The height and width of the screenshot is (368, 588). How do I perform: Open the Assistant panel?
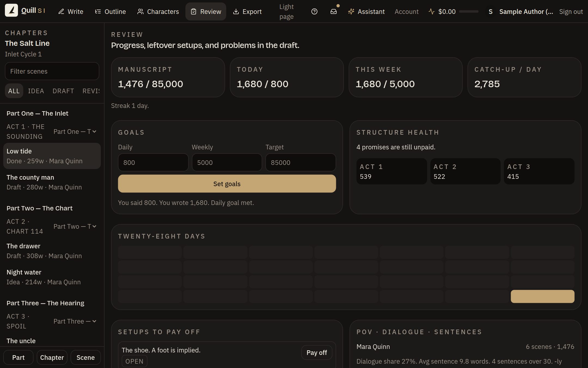tap(366, 12)
